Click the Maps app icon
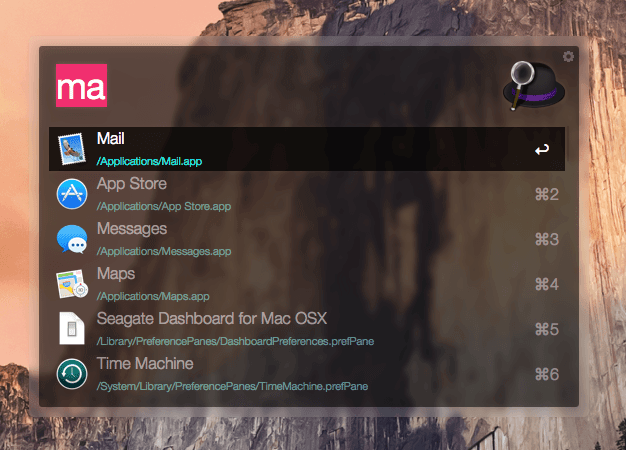This screenshot has width=626, height=450. coord(72,284)
